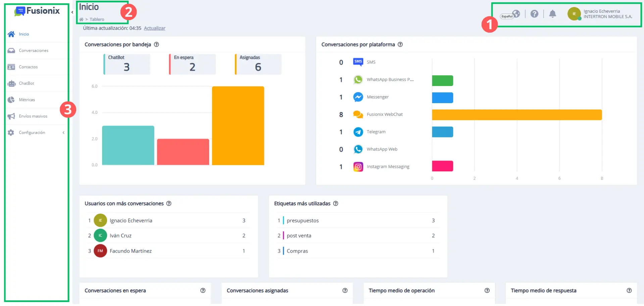
Task: Select the Asignadas count card
Action: tap(258, 64)
